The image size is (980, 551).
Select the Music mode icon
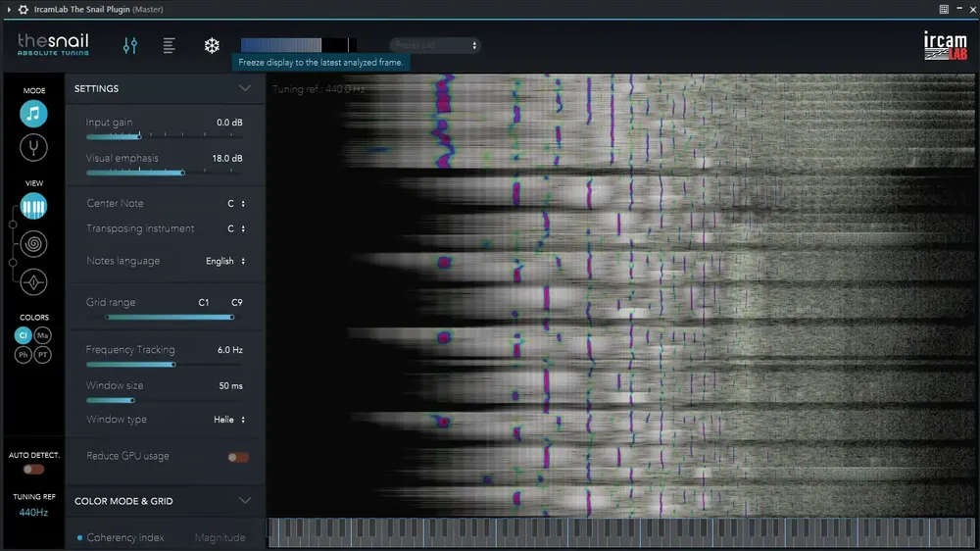[x=33, y=114]
